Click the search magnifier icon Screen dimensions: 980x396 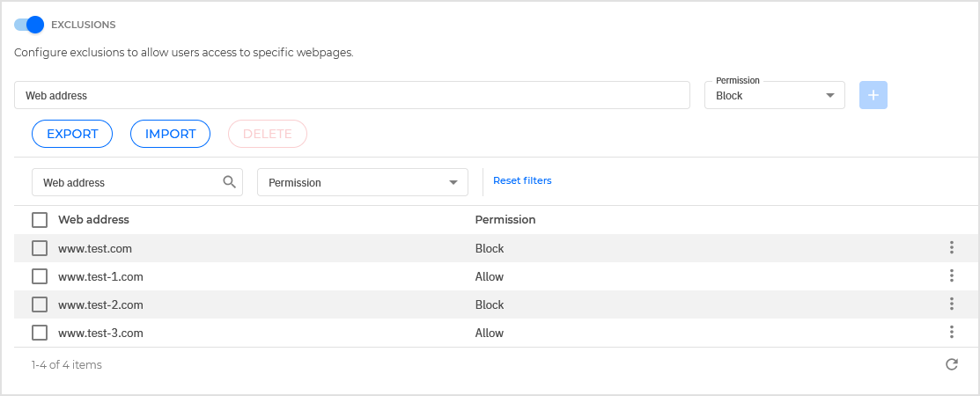229,182
